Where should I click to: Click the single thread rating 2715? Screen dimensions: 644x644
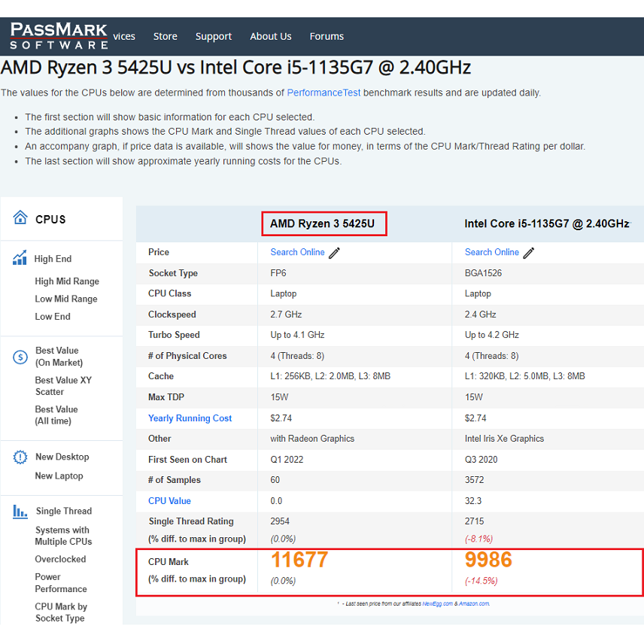[x=474, y=521]
